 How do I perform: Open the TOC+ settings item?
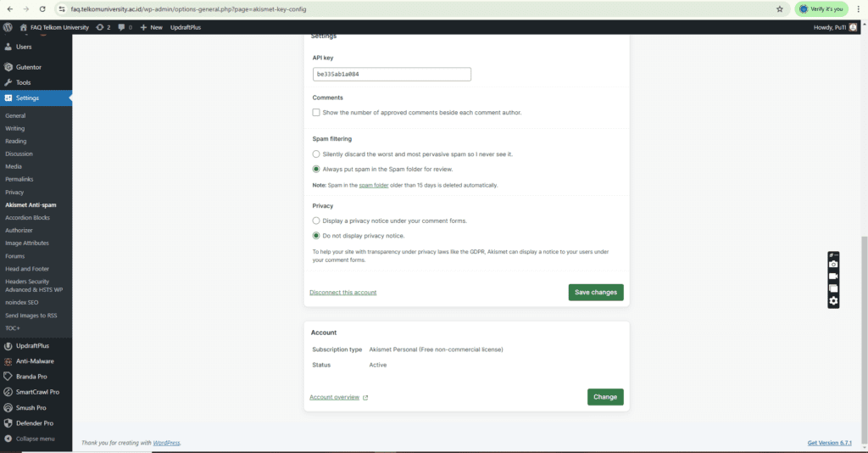[12, 328]
